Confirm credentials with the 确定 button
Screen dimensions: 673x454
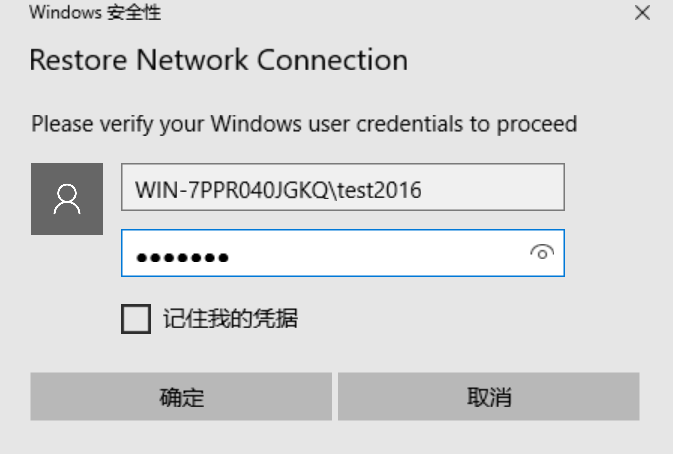point(181,396)
